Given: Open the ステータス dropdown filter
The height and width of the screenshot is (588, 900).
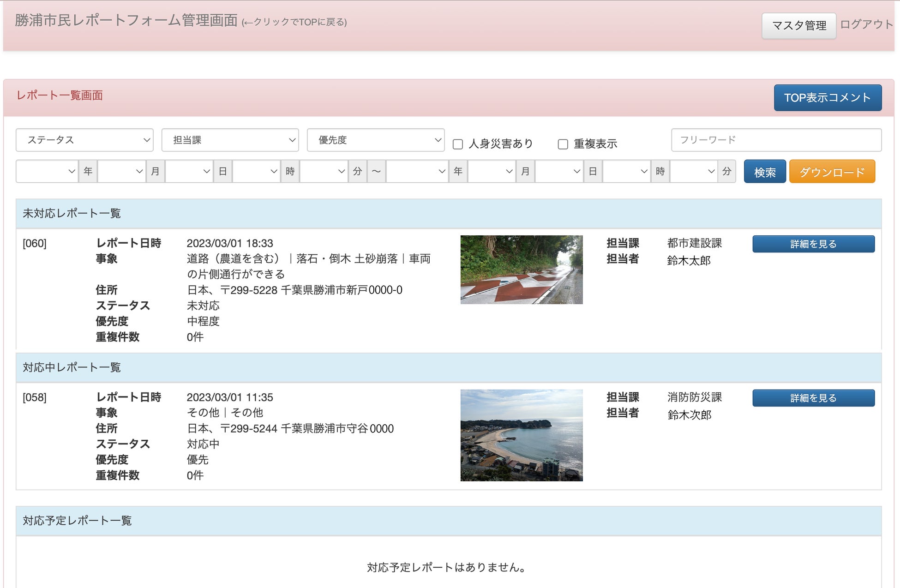Looking at the screenshot, I should point(84,140).
